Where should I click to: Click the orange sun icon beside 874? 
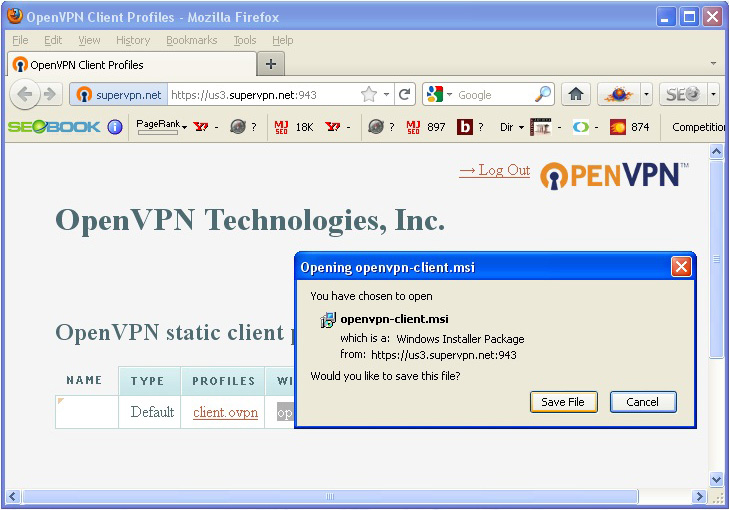click(x=618, y=126)
